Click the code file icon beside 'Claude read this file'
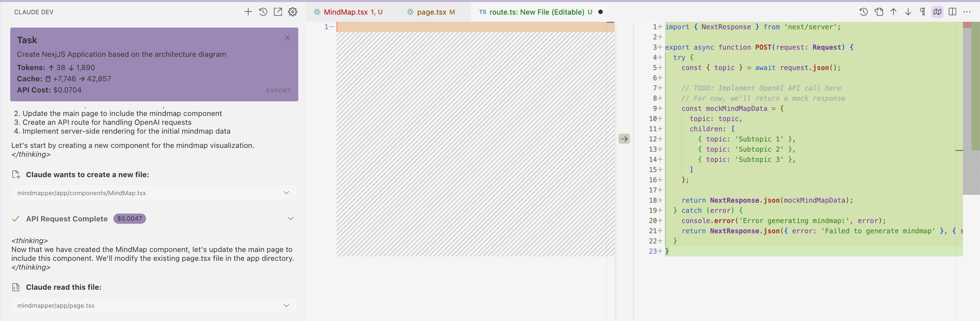The image size is (980, 321). click(x=16, y=287)
